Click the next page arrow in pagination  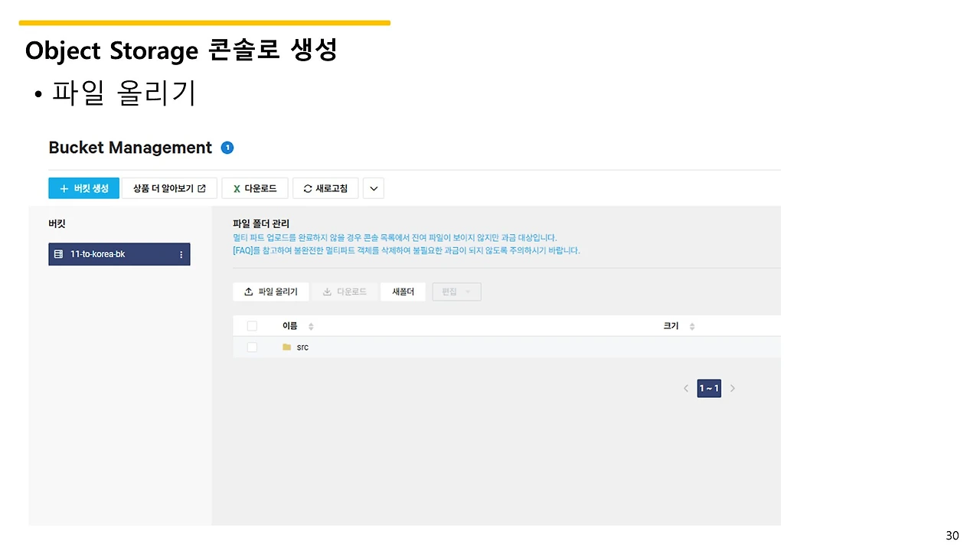[732, 388]
